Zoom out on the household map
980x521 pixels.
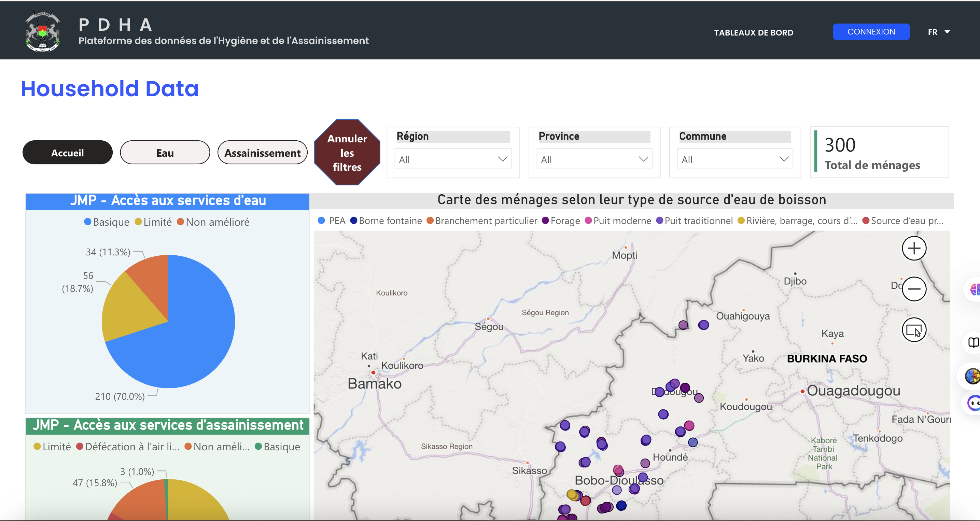point(914,289)
